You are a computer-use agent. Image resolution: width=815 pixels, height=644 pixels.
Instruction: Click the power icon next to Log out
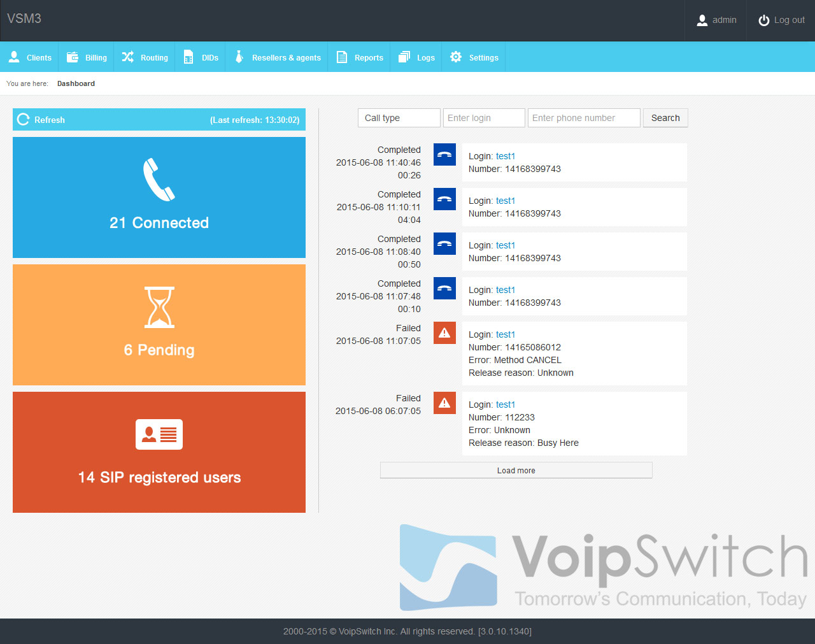(x=763, y=20)
